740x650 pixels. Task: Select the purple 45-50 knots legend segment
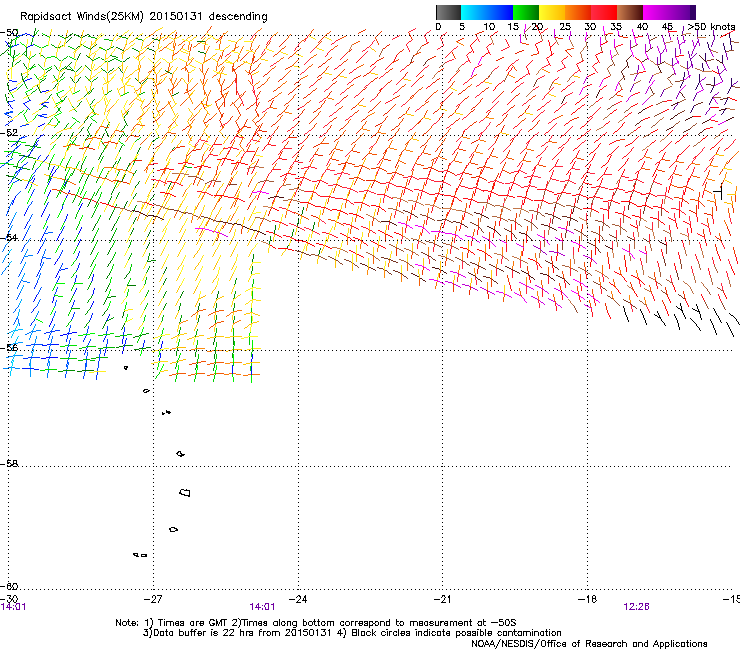coord(682,12)
